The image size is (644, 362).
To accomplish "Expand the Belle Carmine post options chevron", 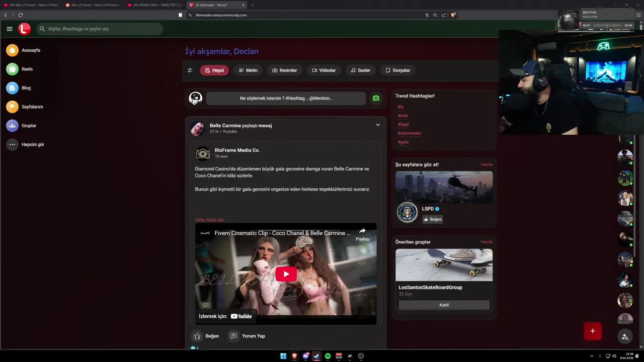I will click(378, 125).
